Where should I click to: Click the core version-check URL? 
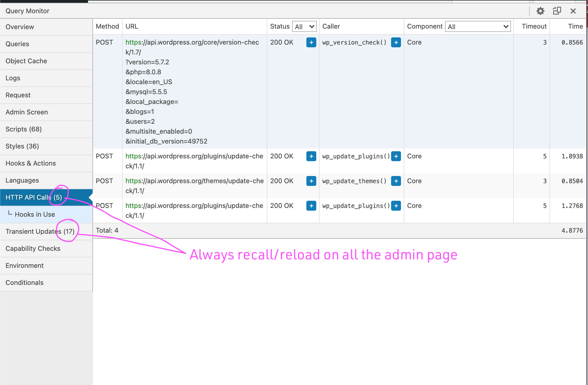click(x=192, y=43)
